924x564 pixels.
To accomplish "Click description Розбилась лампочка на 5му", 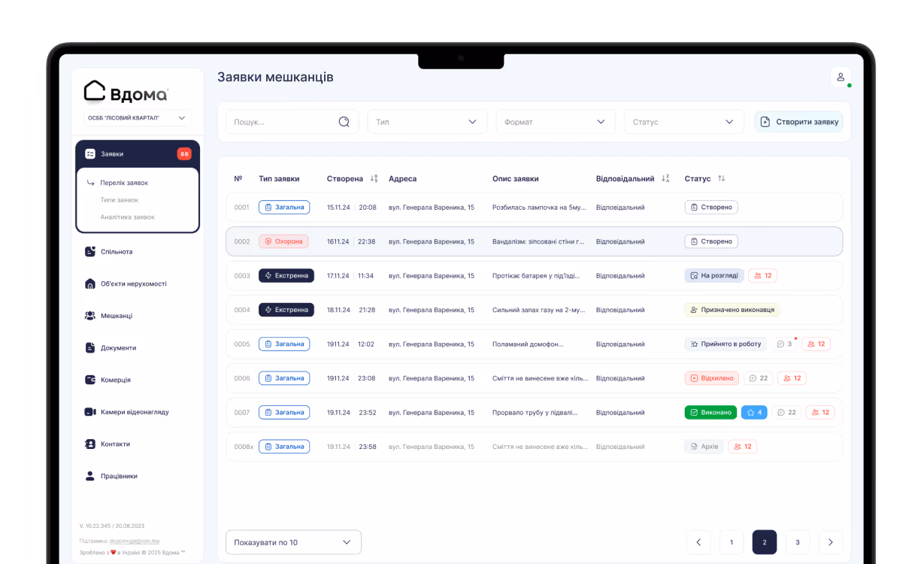I will click(538, 207).
